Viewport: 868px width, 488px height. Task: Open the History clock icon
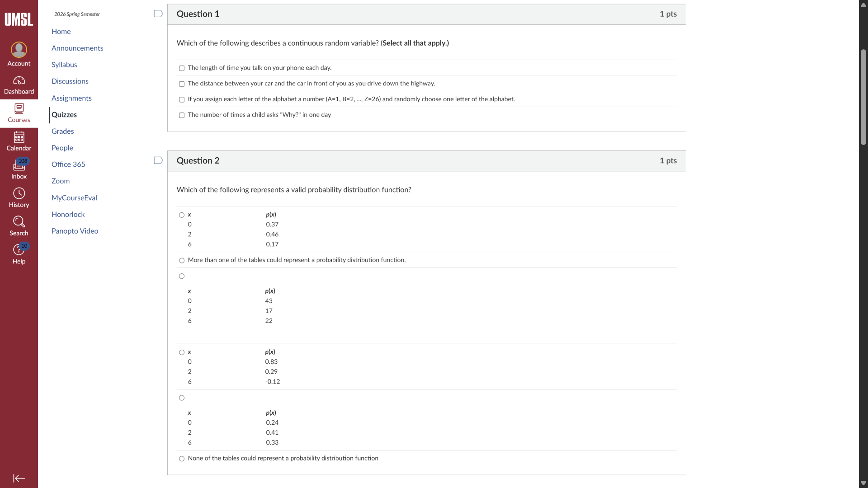pyautogui.click(x=19, y=194)
